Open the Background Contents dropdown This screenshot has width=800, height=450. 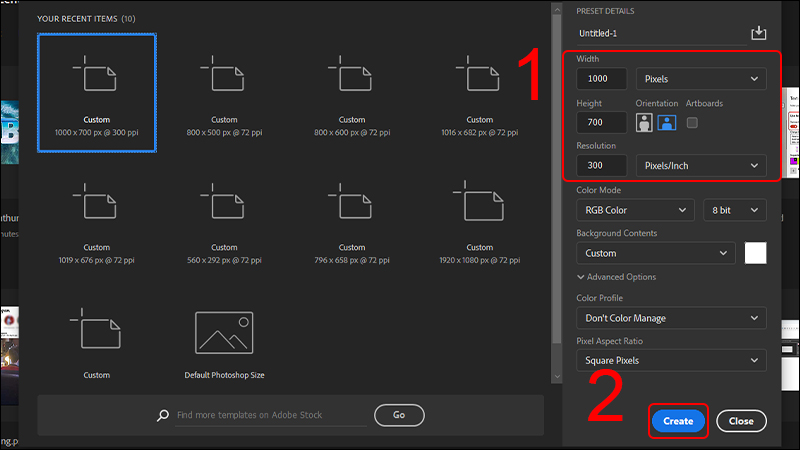click(656, 253)
